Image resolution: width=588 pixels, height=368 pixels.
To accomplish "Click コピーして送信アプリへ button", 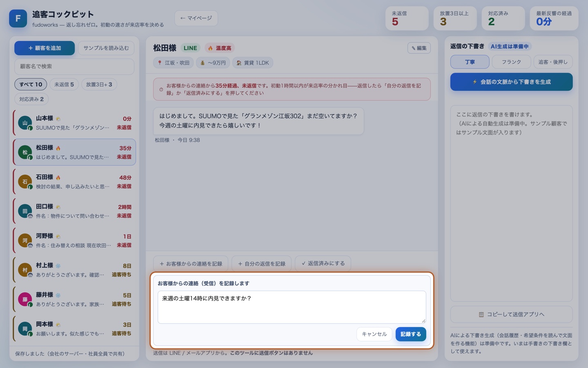I will point(511,314).
